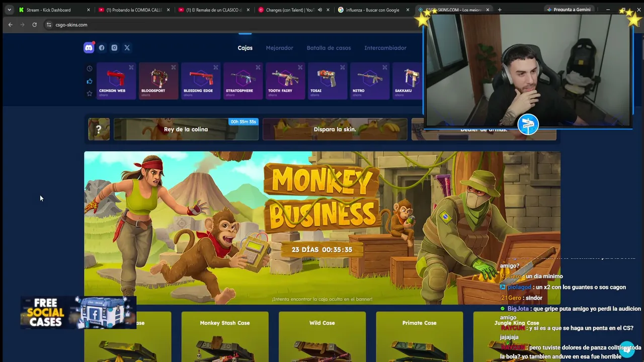Open the Wild Case
644x362 pixels.
point(322,337)
